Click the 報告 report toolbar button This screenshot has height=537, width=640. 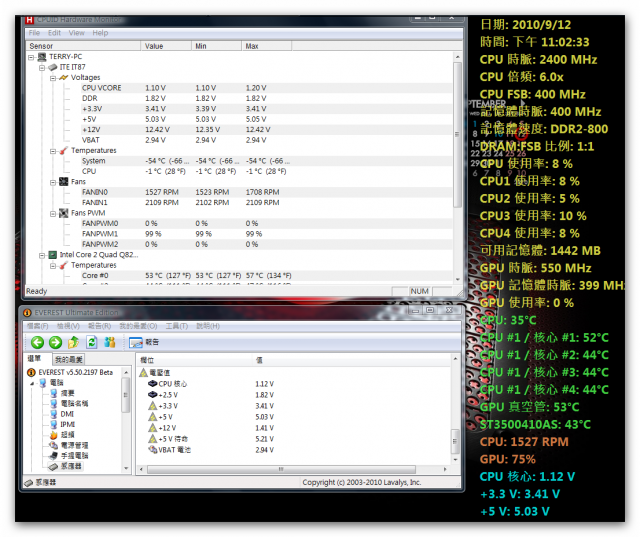point(138,342)
